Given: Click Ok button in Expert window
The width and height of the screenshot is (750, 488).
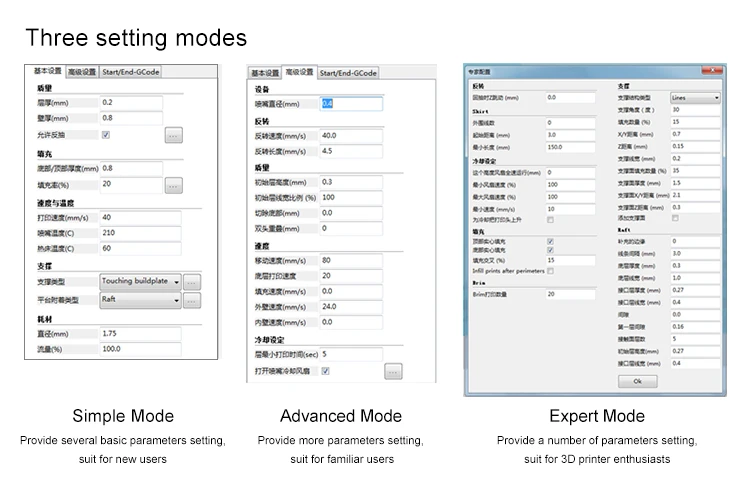Looking at the screenshot, I should pos(638,381).
